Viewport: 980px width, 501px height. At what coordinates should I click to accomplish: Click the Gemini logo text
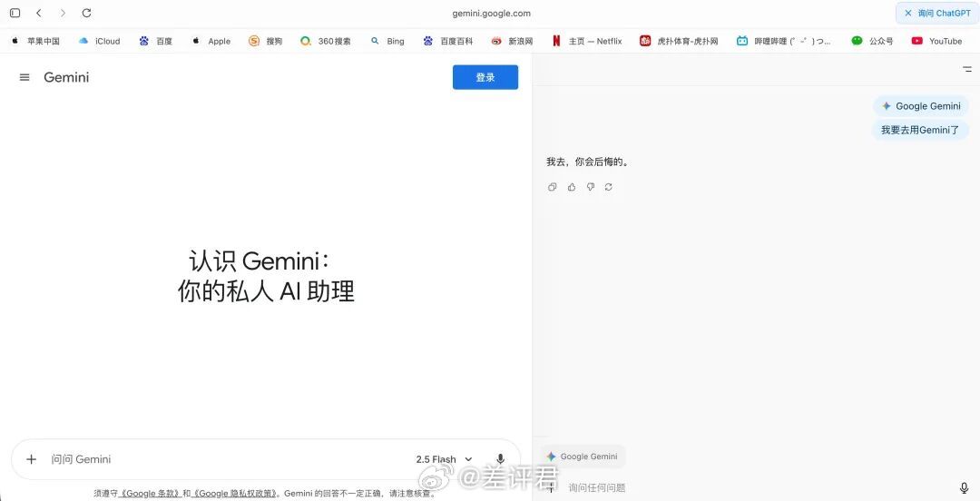[x=66, y=77]
